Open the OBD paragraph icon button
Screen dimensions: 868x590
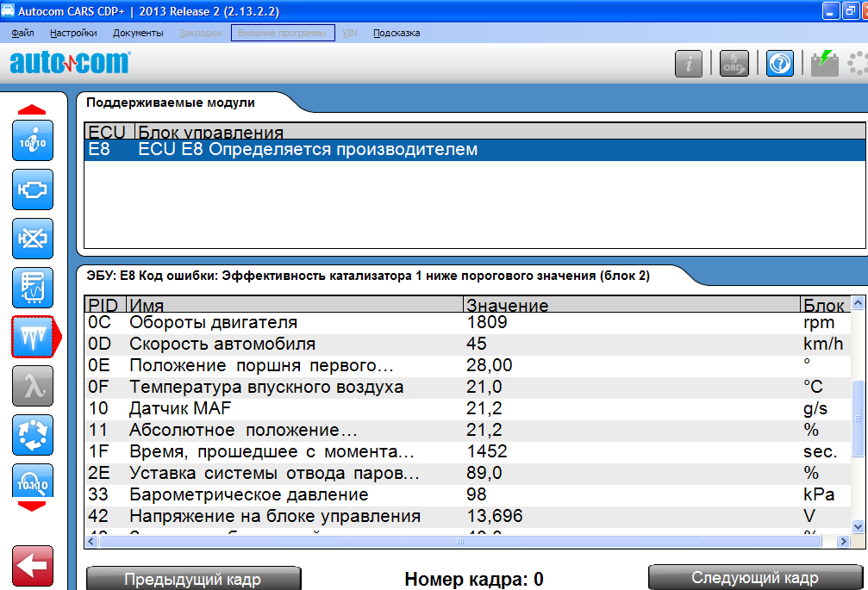click(734, 64)
